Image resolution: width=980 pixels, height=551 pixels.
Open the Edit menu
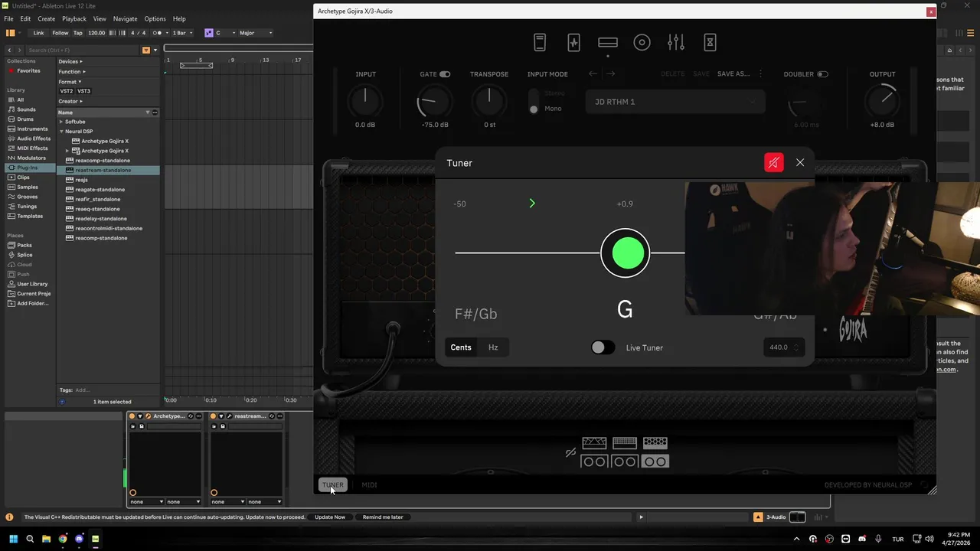tap(25, 19)
